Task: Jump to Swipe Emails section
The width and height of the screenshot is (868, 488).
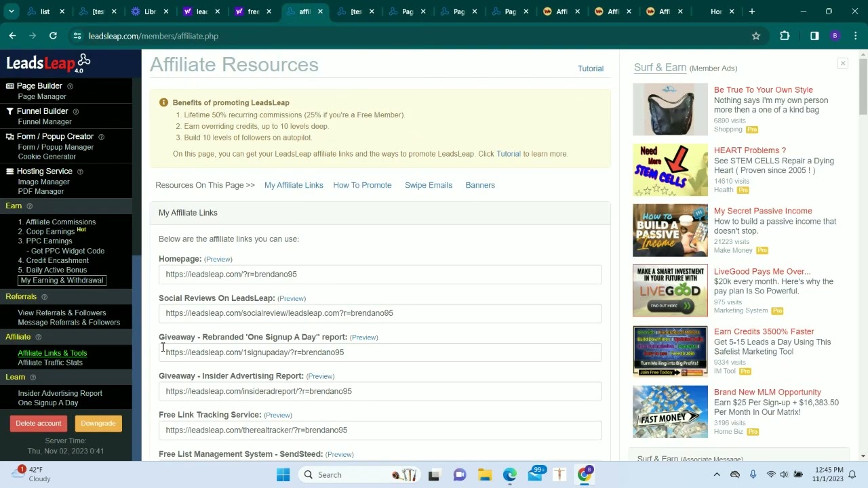Action: [x=429, y=185]
